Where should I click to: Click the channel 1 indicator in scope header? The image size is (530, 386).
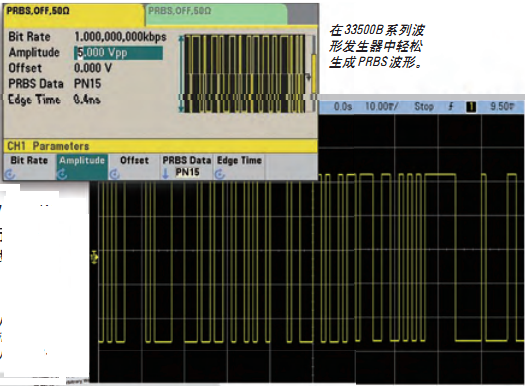click(471, 107)
